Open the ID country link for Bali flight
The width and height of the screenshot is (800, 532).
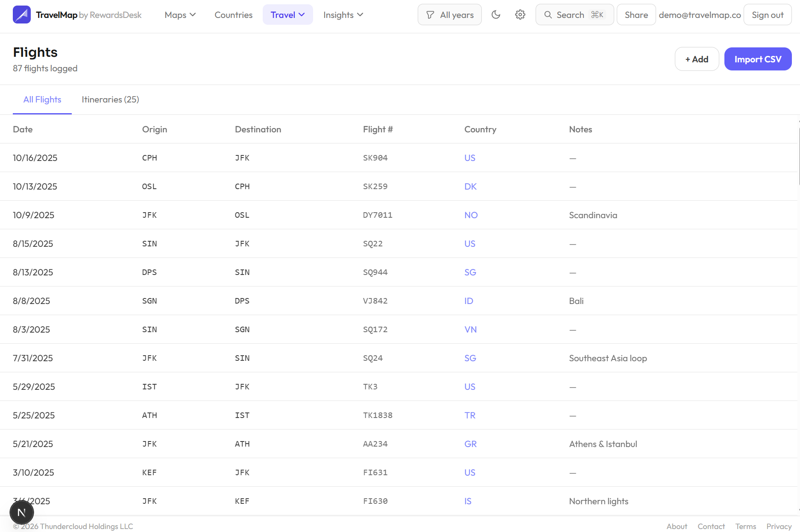click(x=469, y=301)
